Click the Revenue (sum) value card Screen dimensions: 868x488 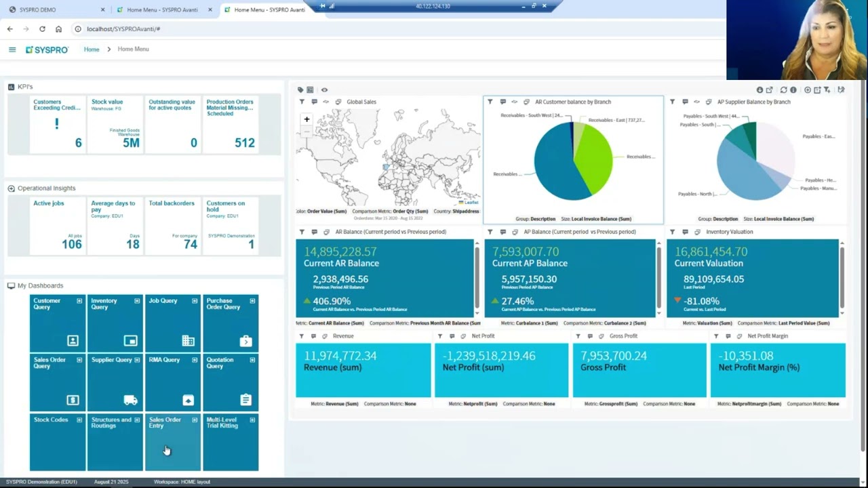pos(363,370)
